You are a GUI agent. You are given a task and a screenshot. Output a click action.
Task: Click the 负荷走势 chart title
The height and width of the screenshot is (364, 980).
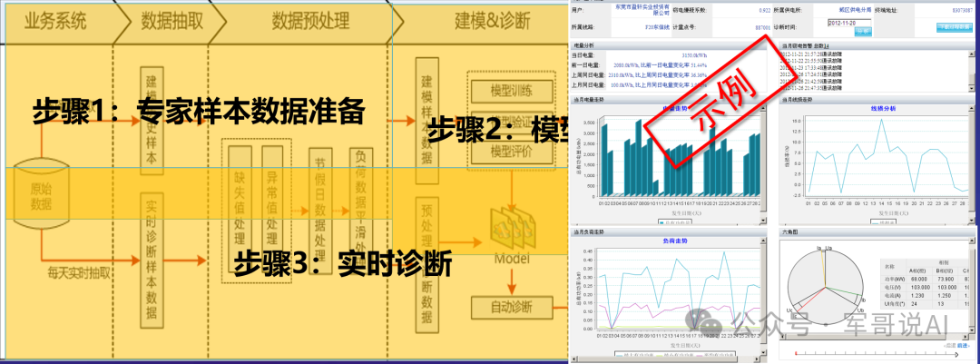(x=675, y=241)
